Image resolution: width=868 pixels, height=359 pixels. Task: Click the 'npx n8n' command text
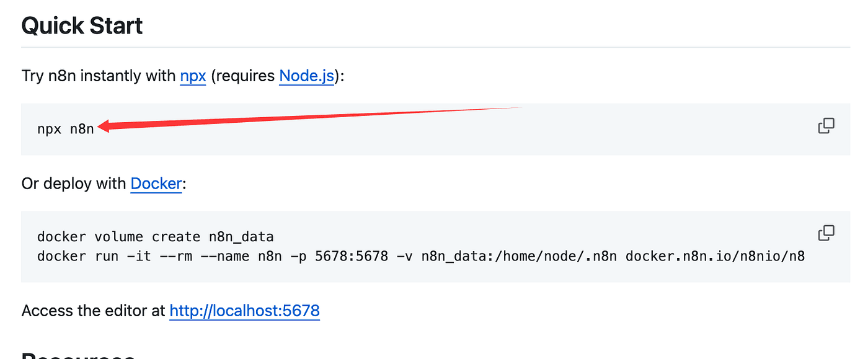66,129
